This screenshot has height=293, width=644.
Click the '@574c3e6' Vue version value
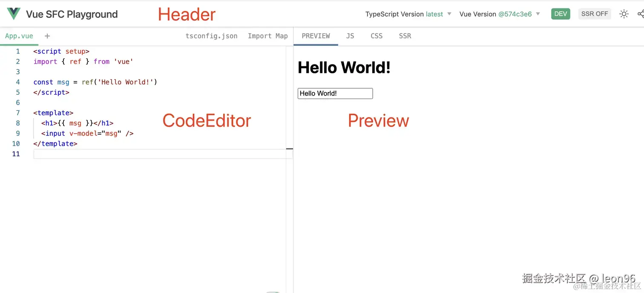[515, 14]
